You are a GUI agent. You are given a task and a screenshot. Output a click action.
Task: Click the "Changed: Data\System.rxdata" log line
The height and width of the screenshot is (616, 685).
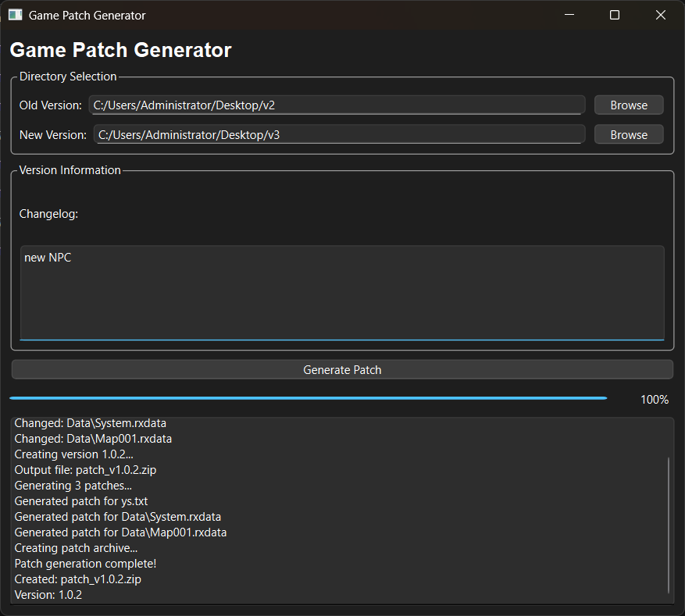[91, 423]
